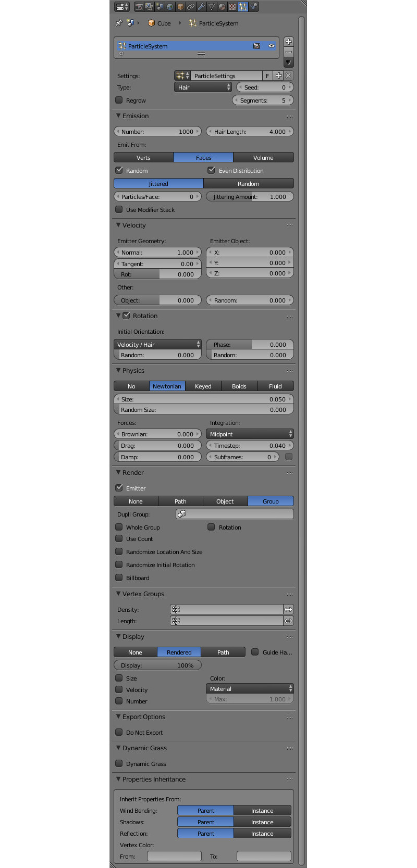Toggle viewport visibility eye for ParticleSystem
Image resolution: width=417 pixels, height=868 pixels.
coord(271,46)
